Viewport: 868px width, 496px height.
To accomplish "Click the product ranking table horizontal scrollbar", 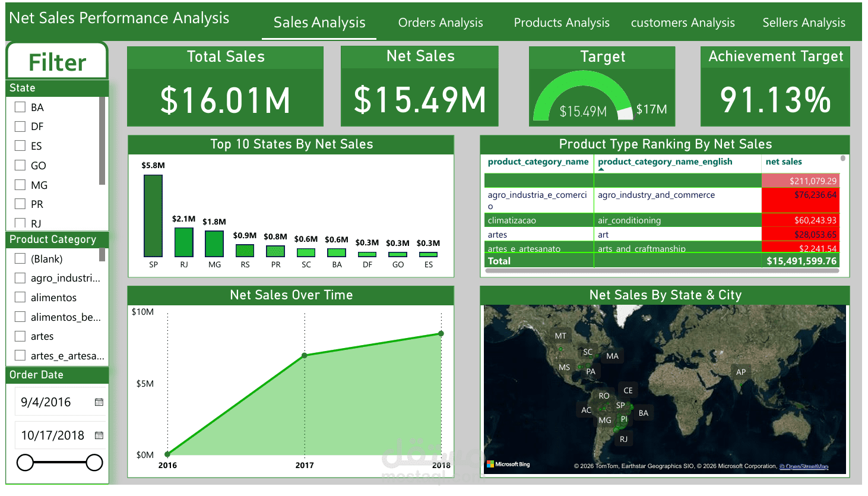I will [x=662, y=270].
